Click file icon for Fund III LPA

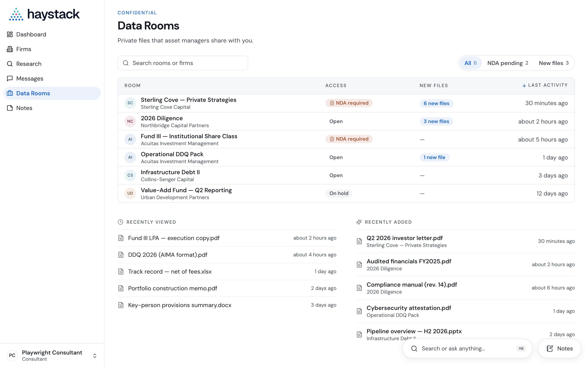click(x=121, y=238)
